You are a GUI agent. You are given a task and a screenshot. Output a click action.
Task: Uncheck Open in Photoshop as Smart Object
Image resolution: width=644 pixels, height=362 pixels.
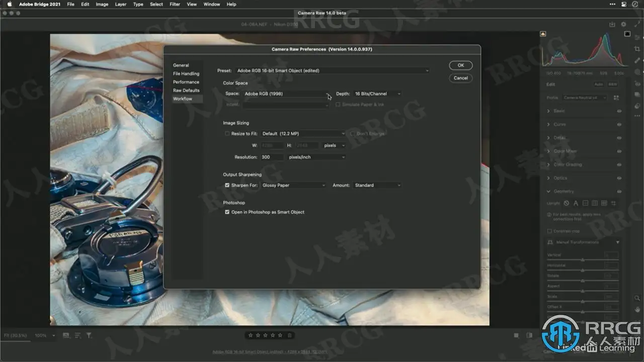pyautogui.click(x=227, y=212)
